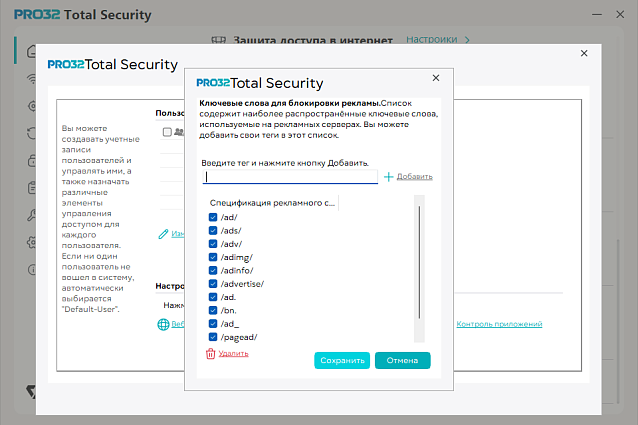Click the Добавить link

(x=415, y=177)
